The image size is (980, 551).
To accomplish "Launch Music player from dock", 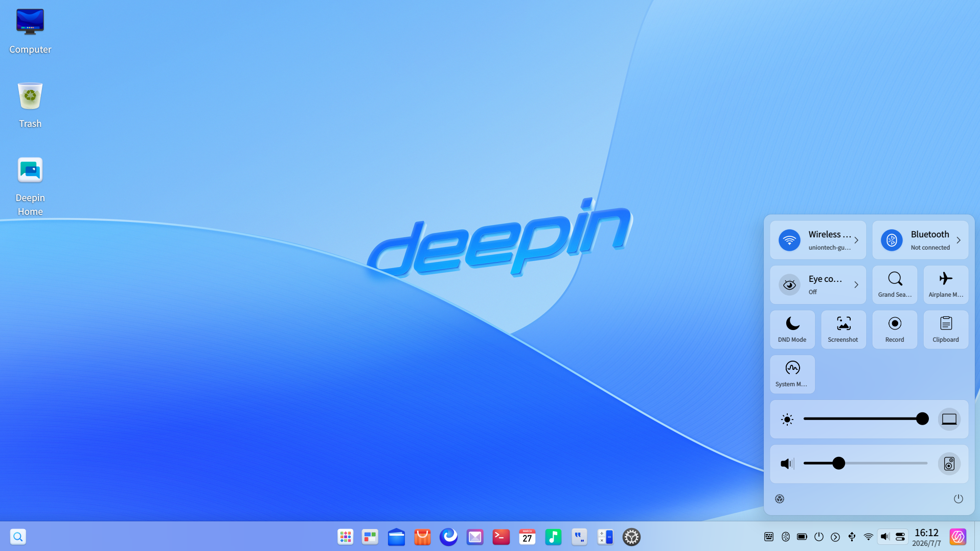I will coord(553,537).
